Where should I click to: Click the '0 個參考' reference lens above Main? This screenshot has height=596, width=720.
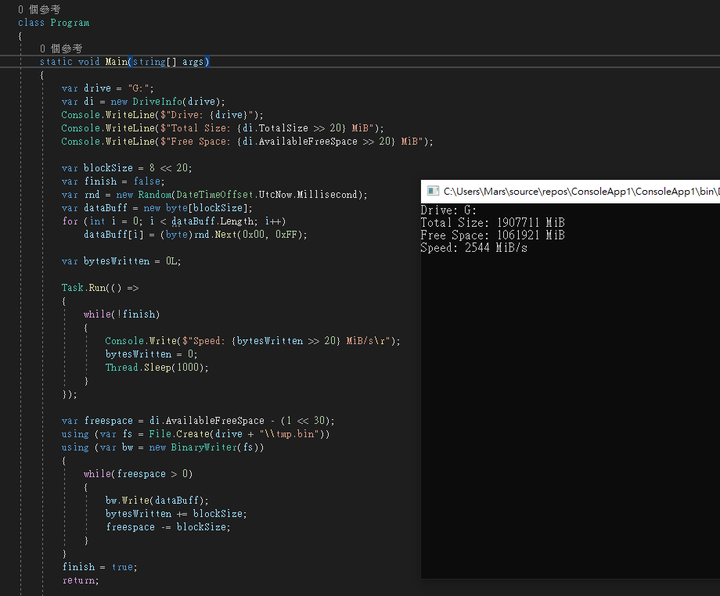pyautogui.click(x=61, y=48)
